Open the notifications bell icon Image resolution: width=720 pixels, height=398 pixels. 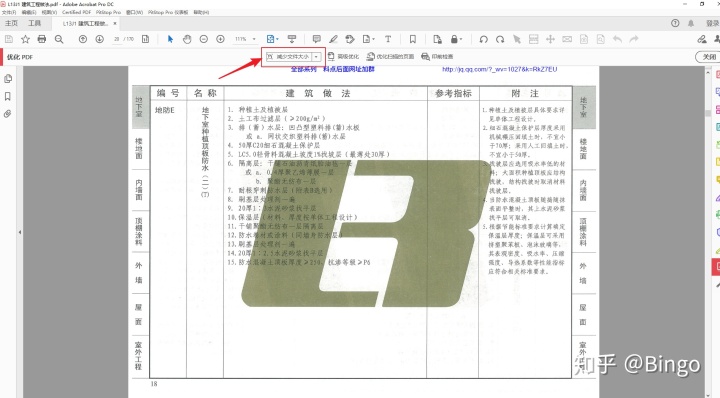[x=691, y=23]
